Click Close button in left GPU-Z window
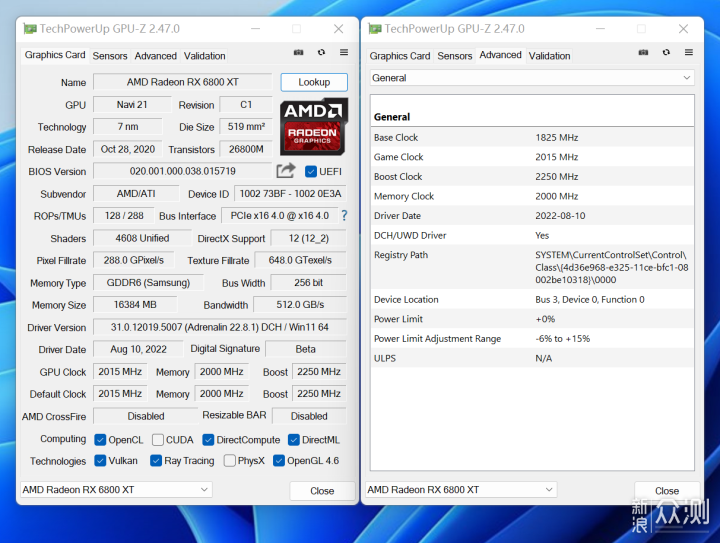720x543 pixels. [x=322, y=491]
